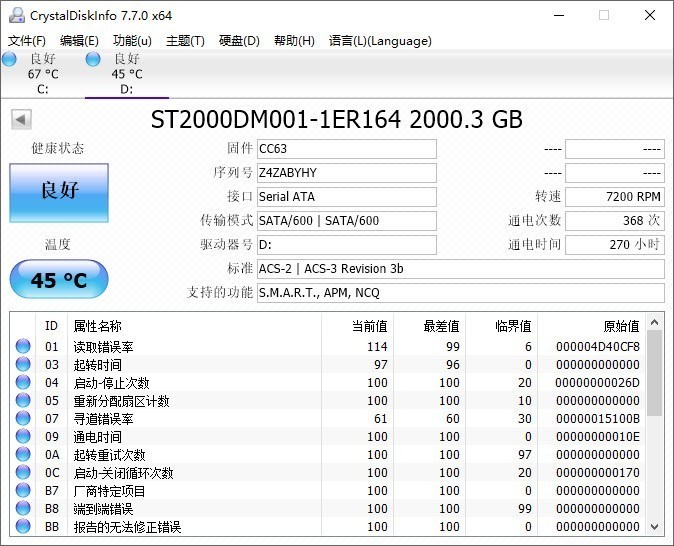Click the rotation rate field 7200 RPM
The height and width of the screenshot is (546, 674).
coord(615,197)
